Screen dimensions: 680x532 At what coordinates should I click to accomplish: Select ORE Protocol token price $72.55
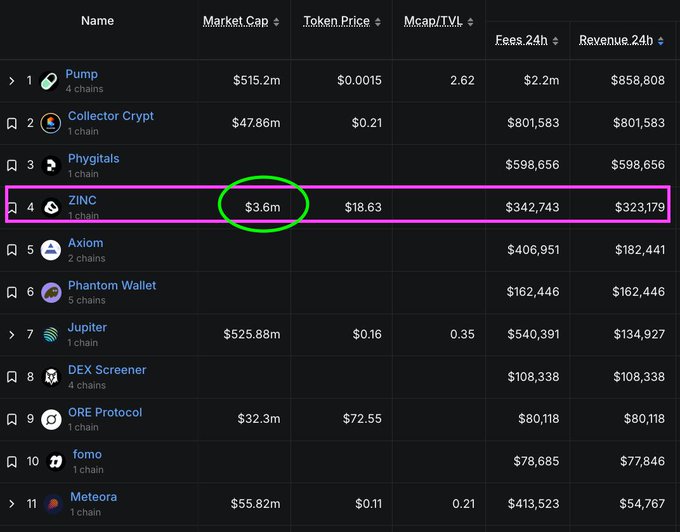(362, 419)
